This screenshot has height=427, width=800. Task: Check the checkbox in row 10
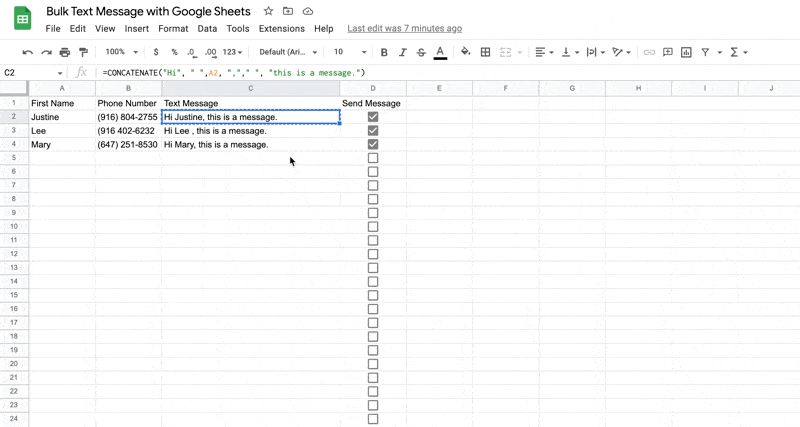pyautogui.click(x=373, y=227)
